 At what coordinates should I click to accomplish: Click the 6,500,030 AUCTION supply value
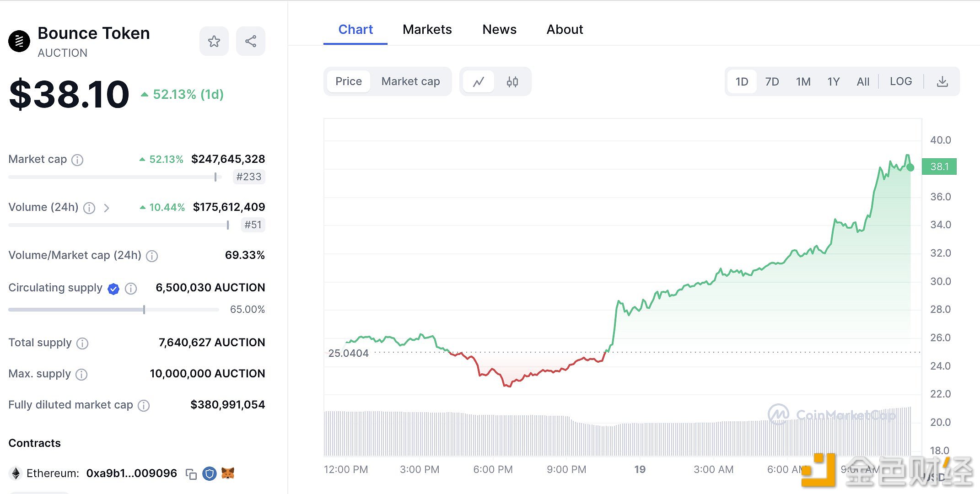point(210,288)
